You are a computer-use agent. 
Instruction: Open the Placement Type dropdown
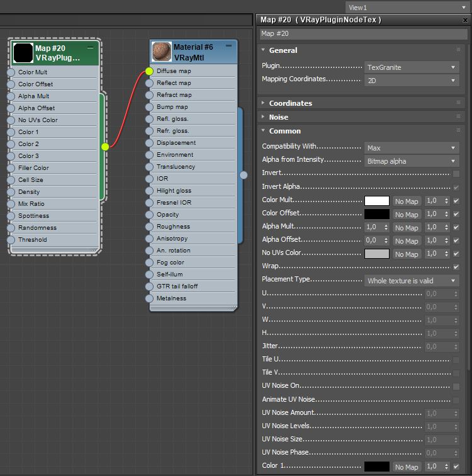pyautogui.click(x=412, y=281)
